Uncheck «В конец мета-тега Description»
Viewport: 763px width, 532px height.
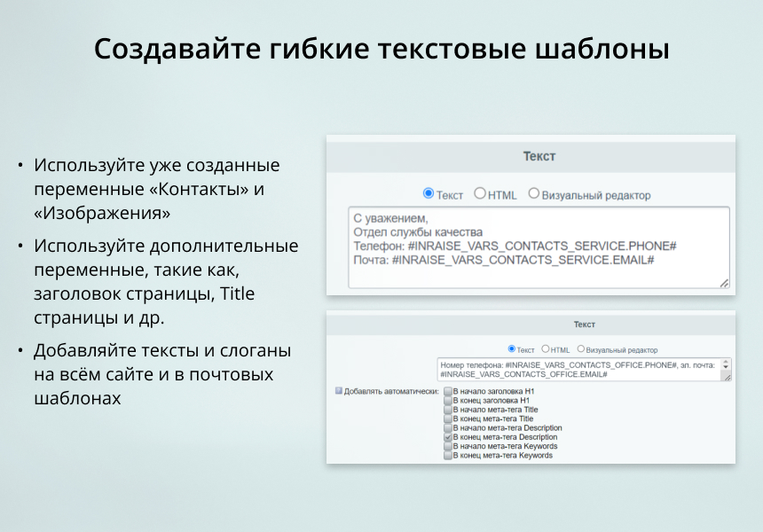(x=446, y=436)
